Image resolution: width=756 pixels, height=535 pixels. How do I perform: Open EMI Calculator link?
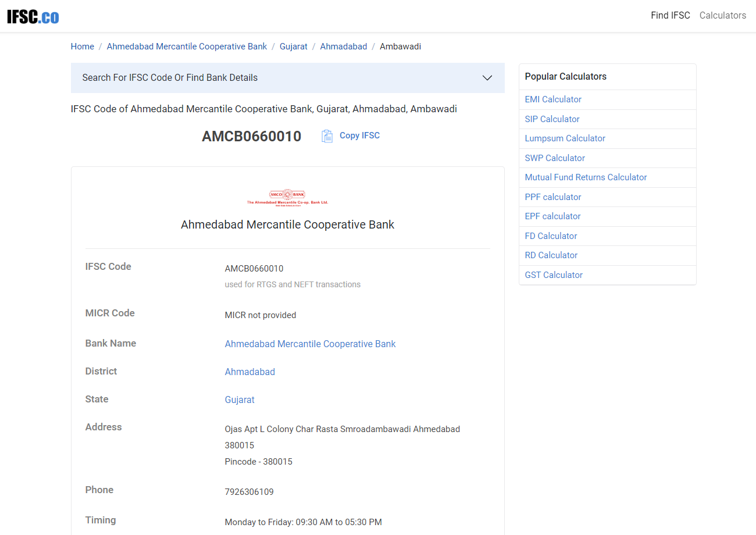553,99
